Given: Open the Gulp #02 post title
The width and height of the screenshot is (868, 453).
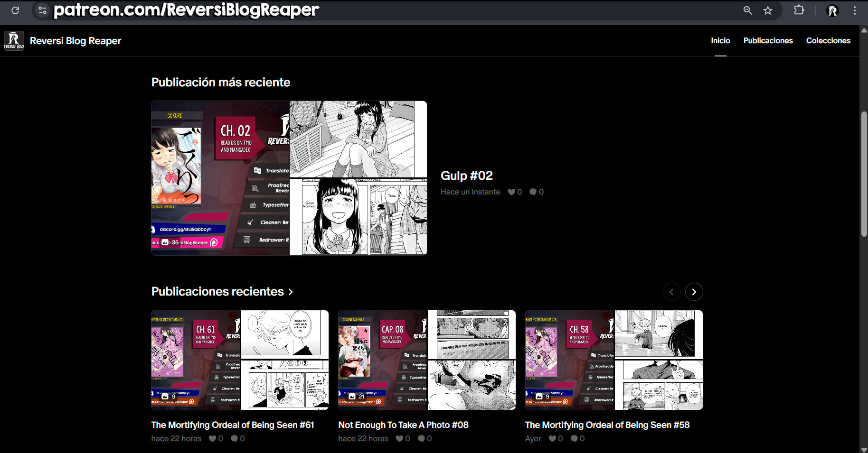Looking at the screenshot, I should coord(466,176).
